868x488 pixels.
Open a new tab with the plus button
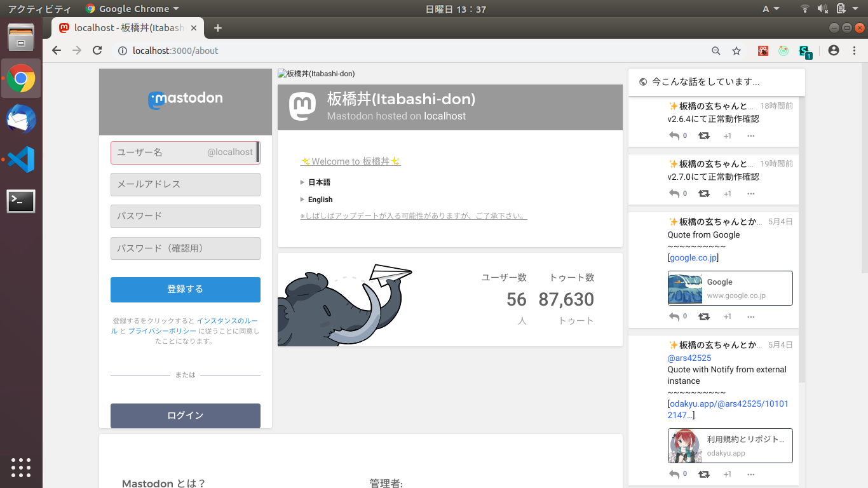[x=218, y=28]
